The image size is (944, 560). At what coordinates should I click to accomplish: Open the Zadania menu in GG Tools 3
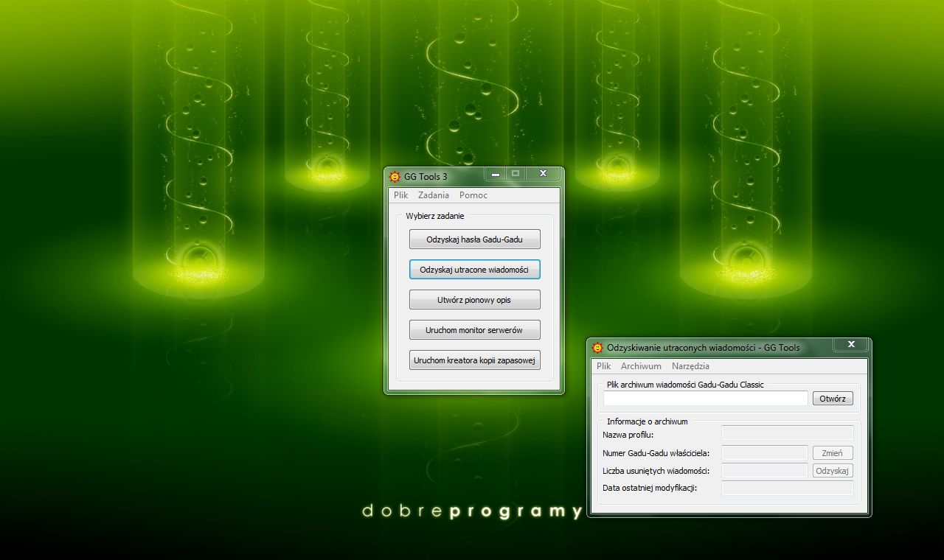434,195
